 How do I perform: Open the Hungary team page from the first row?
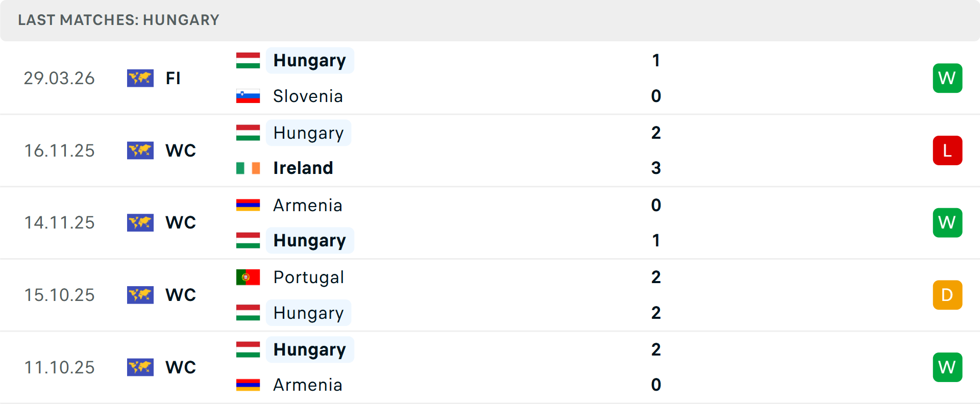pyautogui.click(x=309, y=60)
